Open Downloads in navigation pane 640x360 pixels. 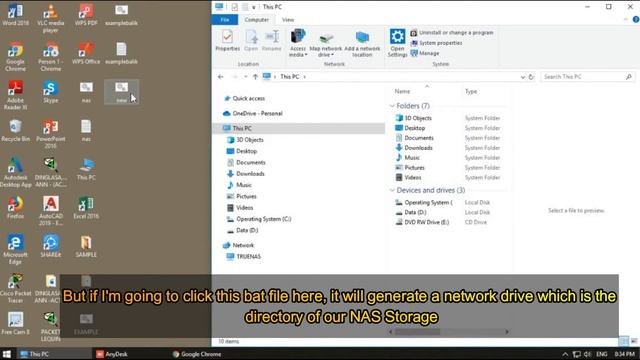tap(246, 173)
